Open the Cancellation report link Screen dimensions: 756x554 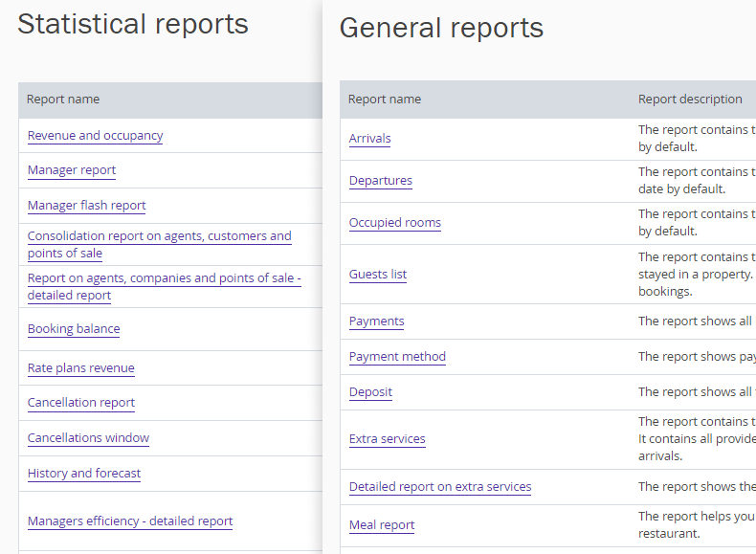tap(81, 403)
